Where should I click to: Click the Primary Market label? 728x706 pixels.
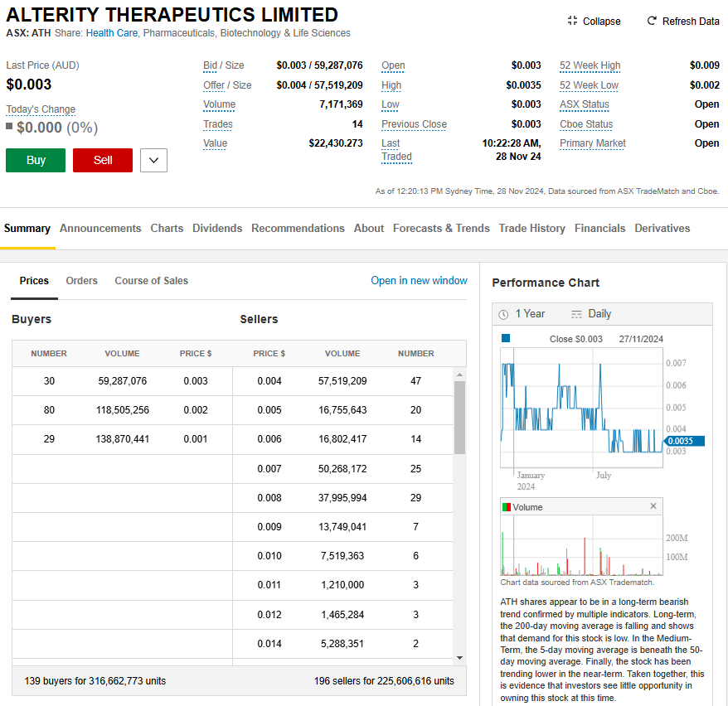[592, 143]
